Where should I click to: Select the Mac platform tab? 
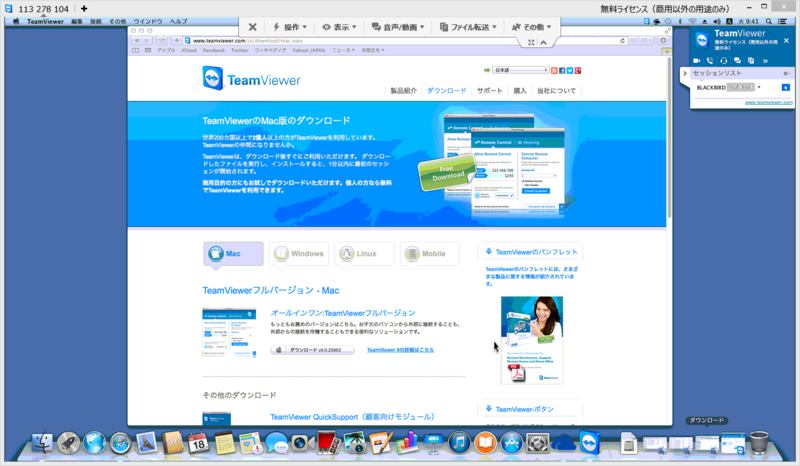point(233,254)
